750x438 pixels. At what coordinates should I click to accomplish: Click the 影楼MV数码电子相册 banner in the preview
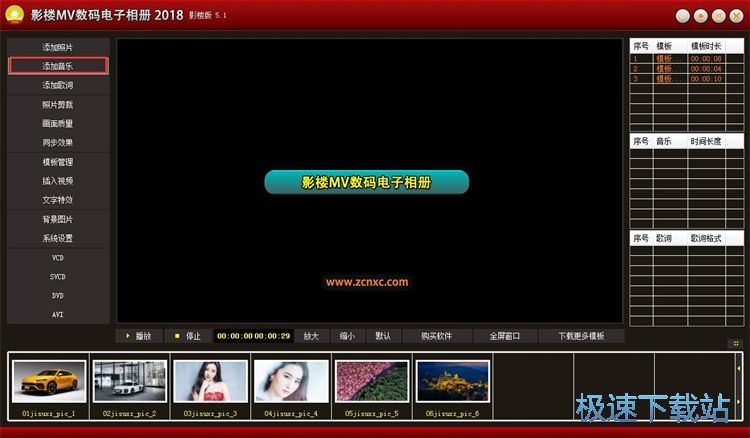[366, 182]
